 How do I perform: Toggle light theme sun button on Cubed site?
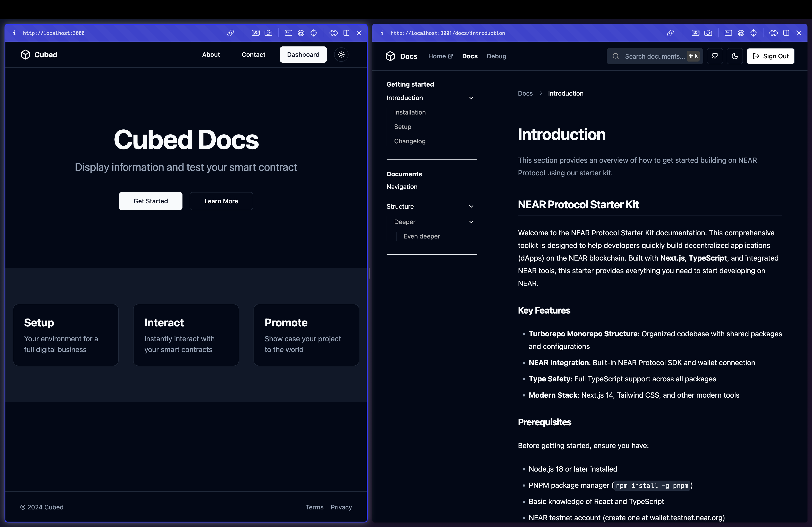[x=341, y=55]
